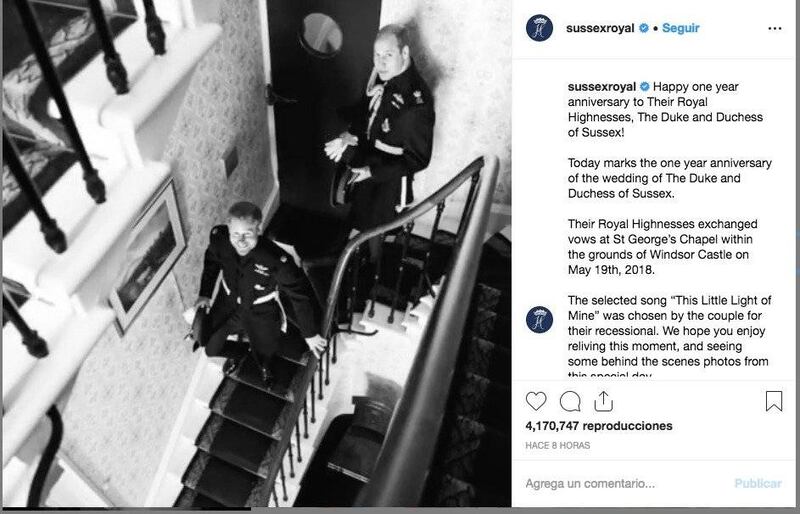Screen dimensions: 800x514
Task: Click the verified badge in the caption
Action: 645,86
